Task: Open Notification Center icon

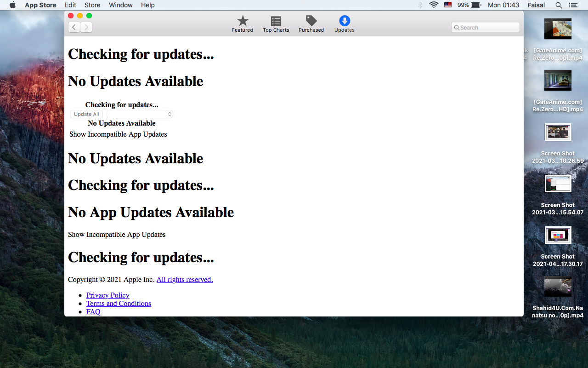Action: coord(573,5)
